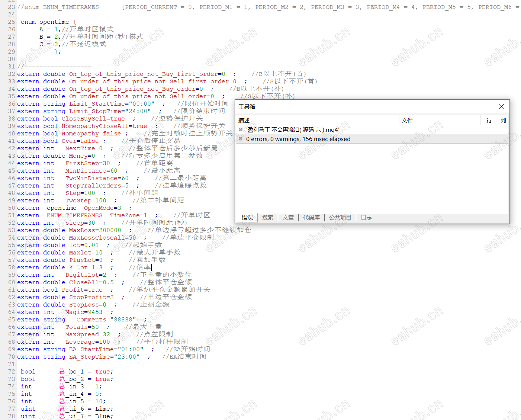This screenshot has height=420, width=521.
Task: Click 'StopLoss=0' on line 63
Action: (x=88, y=305)
